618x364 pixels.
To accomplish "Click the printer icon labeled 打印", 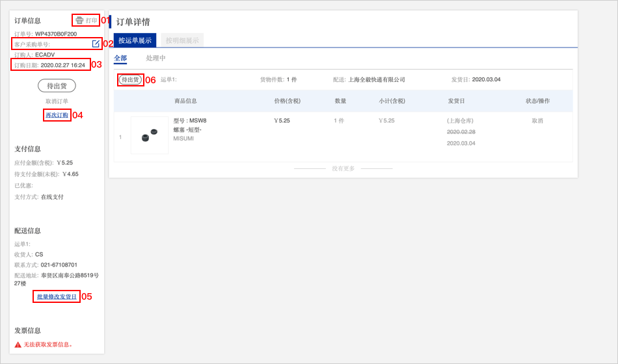I will click(x=79, y=21).
